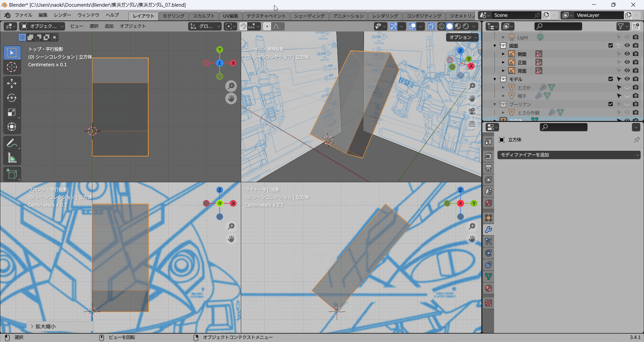Uncheck the モデル collection checkbox
Image resolution: width=644 pixels, height=342 pixels.
pyautogui.click(x=610, y=79)
